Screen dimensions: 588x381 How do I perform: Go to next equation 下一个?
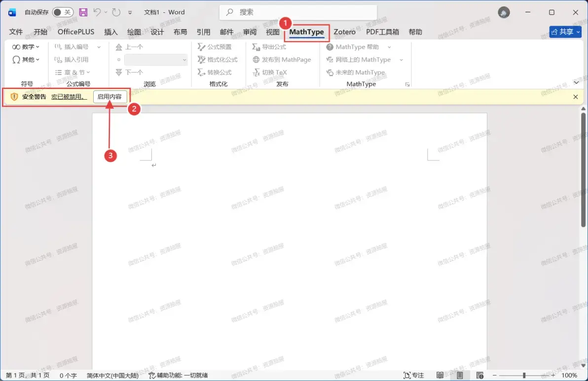(x=129, y=73)
